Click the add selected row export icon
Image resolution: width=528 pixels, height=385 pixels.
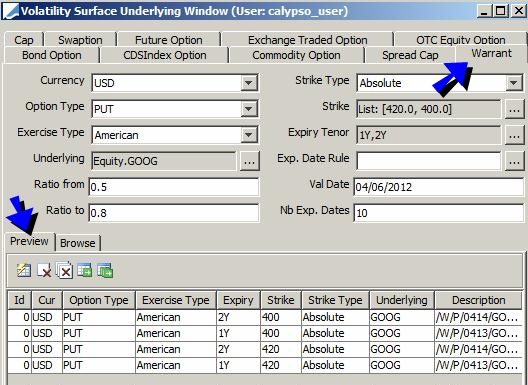pyautogui.click(x=85, y=270)
